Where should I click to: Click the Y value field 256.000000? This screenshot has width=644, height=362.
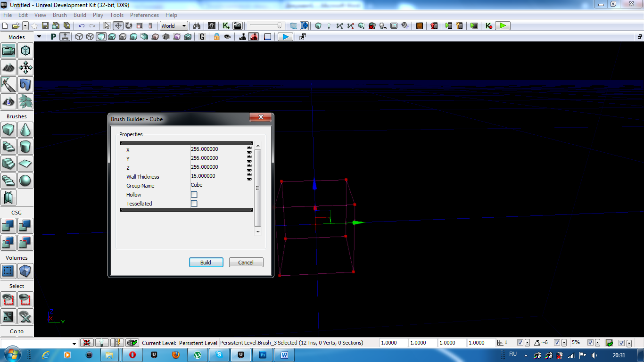click(x=218, y=158)
